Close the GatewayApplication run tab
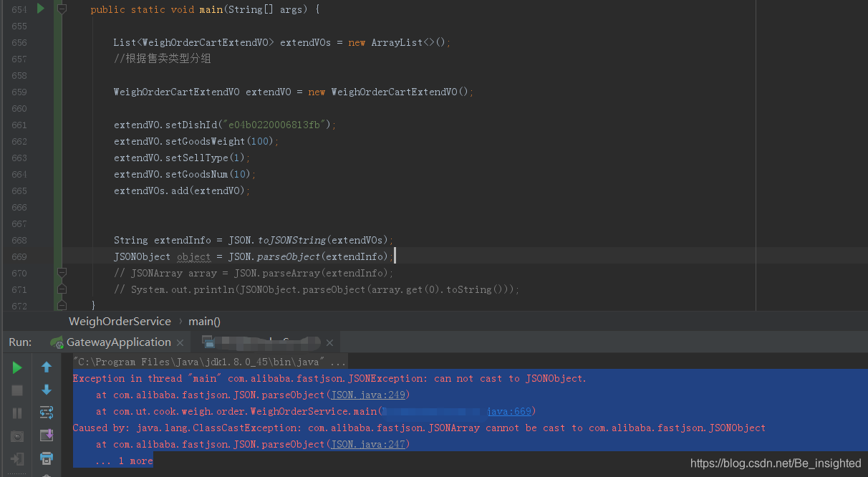The height and width of the screenshot is (477, 868). point(179,342)
